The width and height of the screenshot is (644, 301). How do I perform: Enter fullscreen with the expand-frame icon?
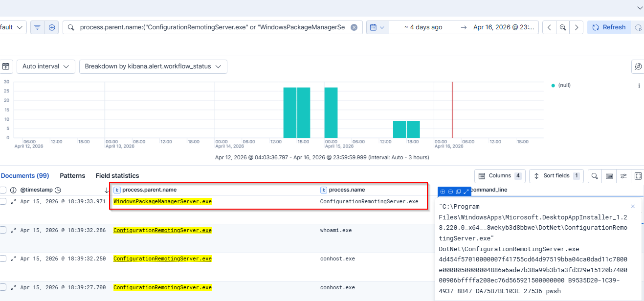tap(638, 176)
